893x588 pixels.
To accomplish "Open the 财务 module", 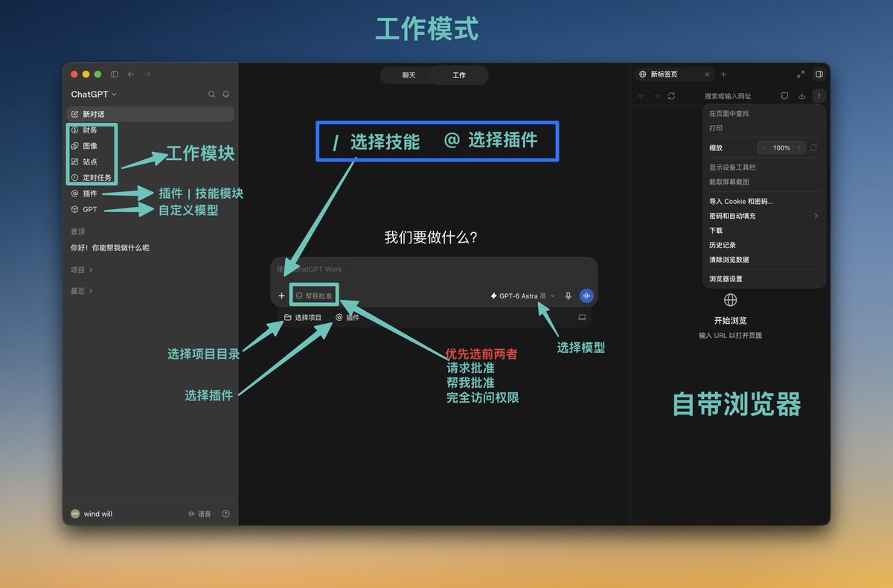I will coord(84,130).
